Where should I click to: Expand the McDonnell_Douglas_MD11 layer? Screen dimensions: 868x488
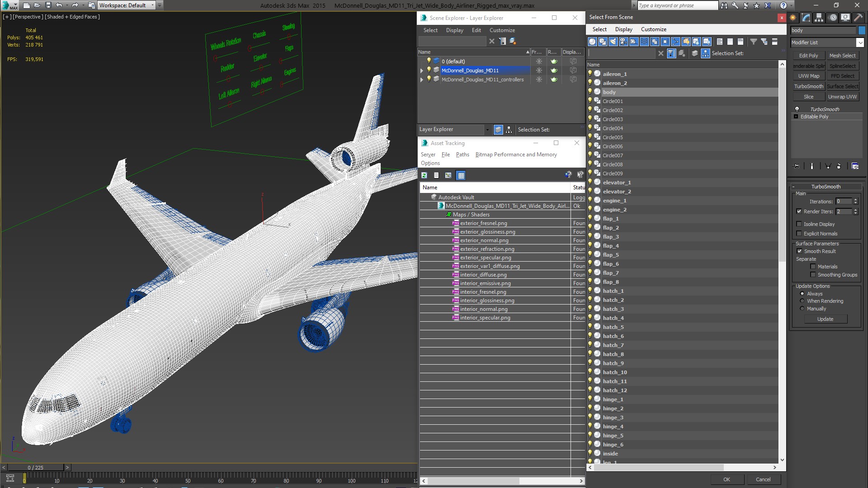(x=422, y=70)
